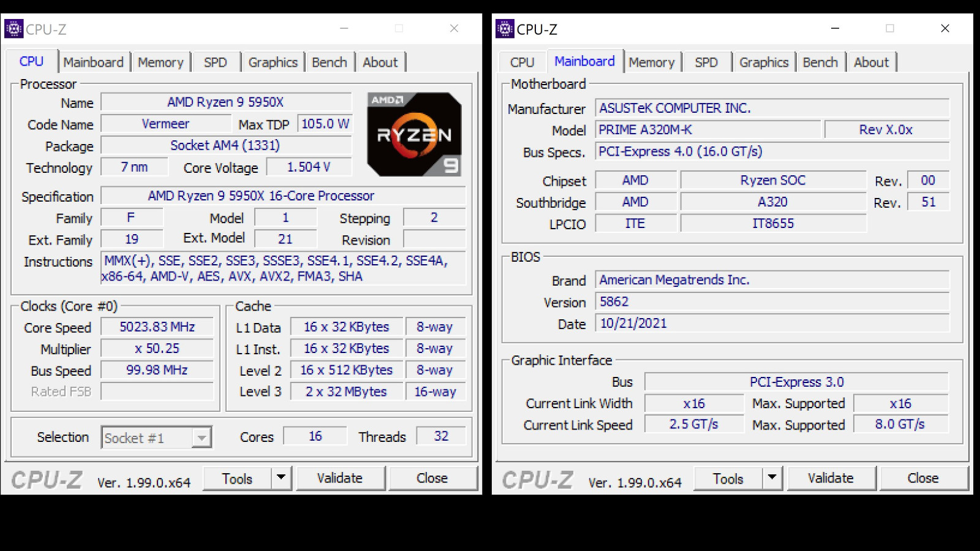Click the AMD Ryzen 9 processor logo
Viewport: 980px width, 551px height.
click(414, 134)
